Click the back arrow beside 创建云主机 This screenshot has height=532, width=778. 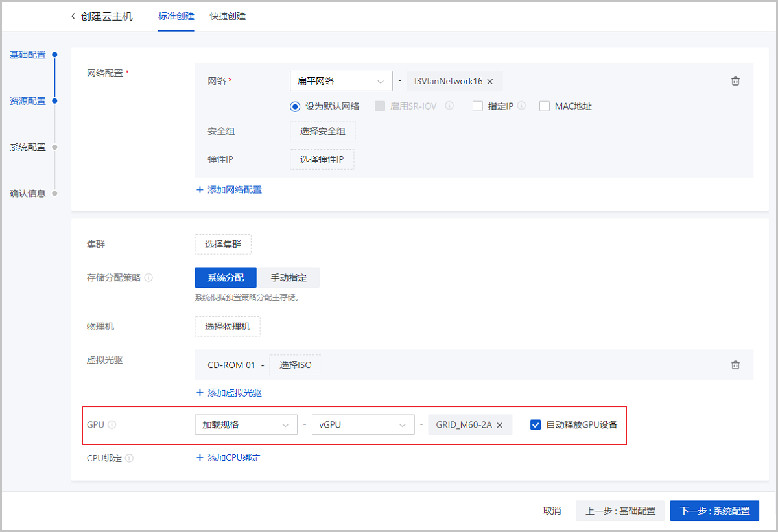[x=73, y=16]
